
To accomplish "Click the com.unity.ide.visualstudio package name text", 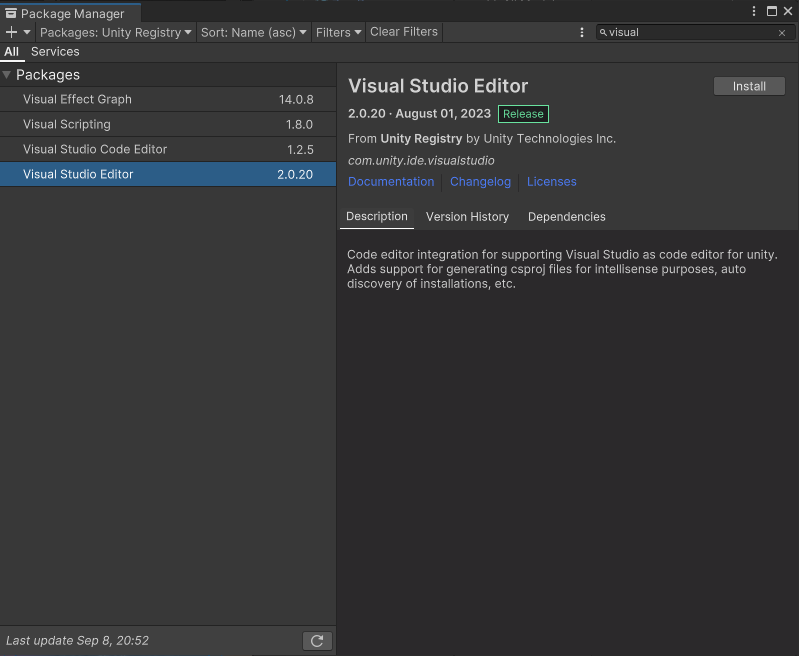I will [421, 161].
